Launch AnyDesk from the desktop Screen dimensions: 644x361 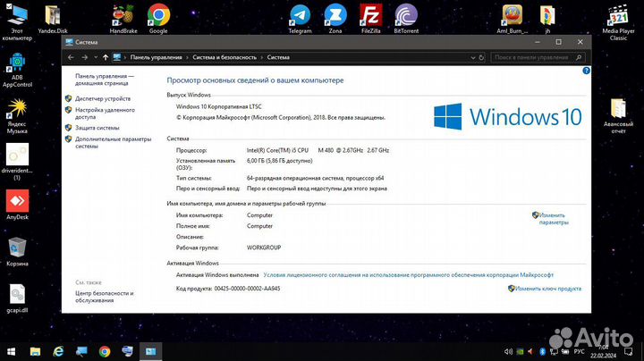[17, 205]
